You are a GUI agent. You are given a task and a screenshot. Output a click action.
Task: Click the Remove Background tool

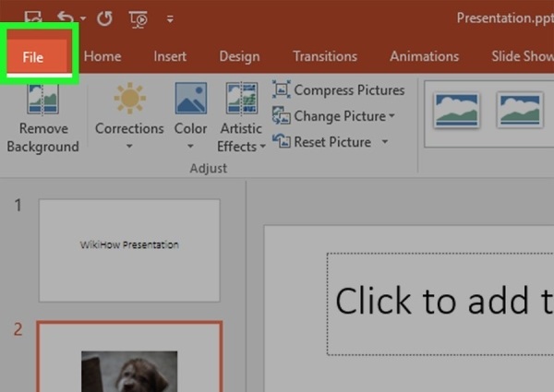click(x=42, y=119)
